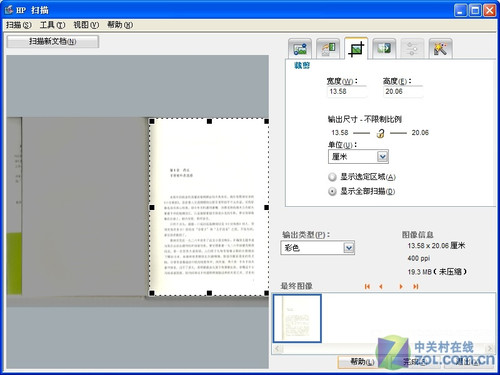Open the 帮助(H) menu in menu bar
The width and height of the screenshot is (500, 375).
120,25
